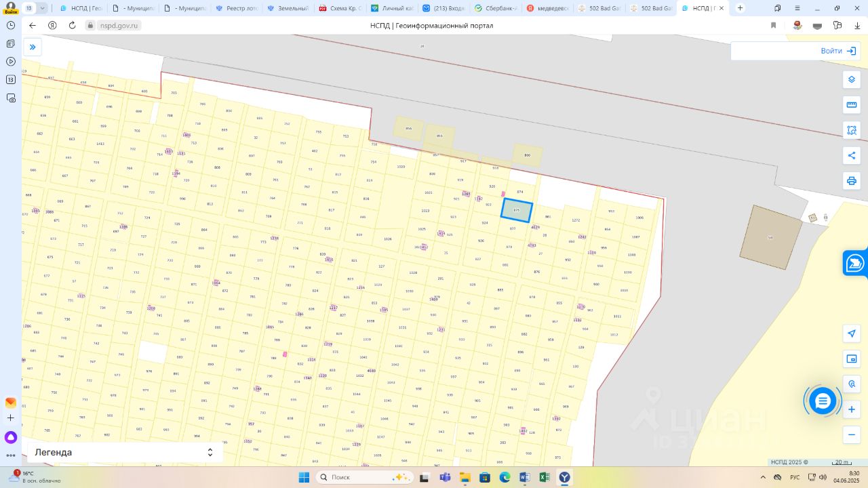Switch to the Схема Кр. tab
The image size is (868, 488).
click(340, 8)
